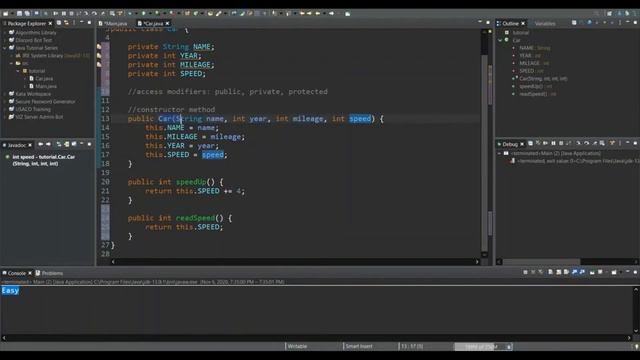This screenshot has height=360, width=640.
Task: Toggle Show Console on standard out change
Action: click(x=575, y=272)
